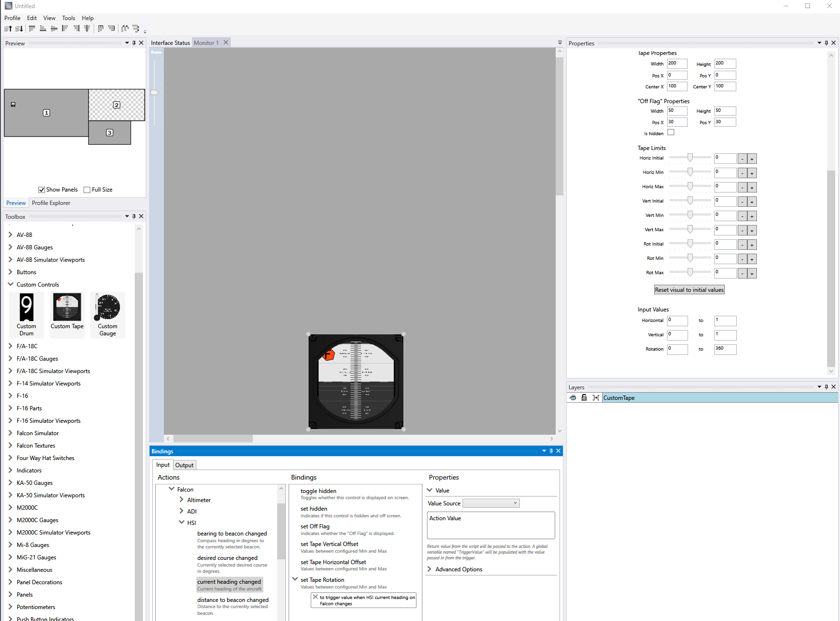Collapse the HSI actions node

coord(182,523)
